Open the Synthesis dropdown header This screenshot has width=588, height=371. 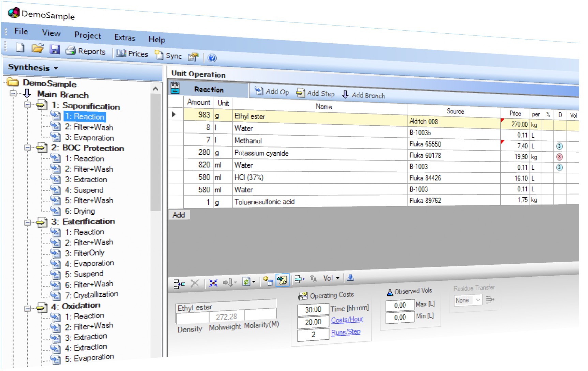pos(33,67)
